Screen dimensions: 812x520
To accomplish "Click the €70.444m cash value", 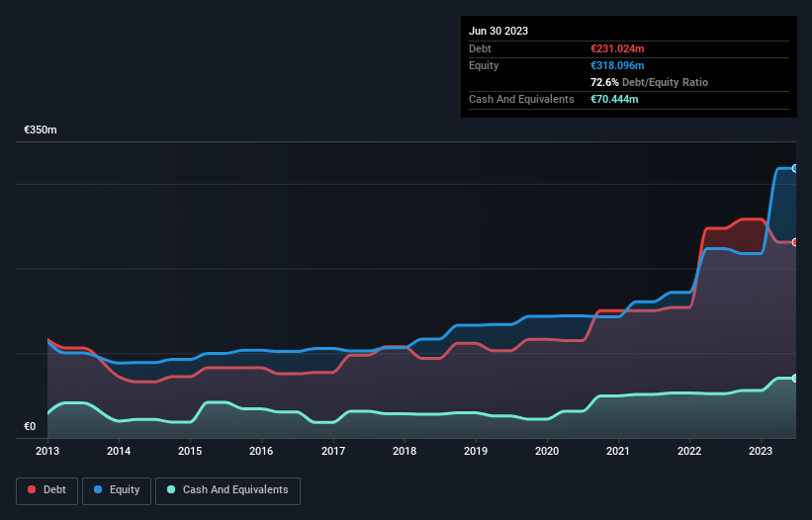I will tap(614, 99).
